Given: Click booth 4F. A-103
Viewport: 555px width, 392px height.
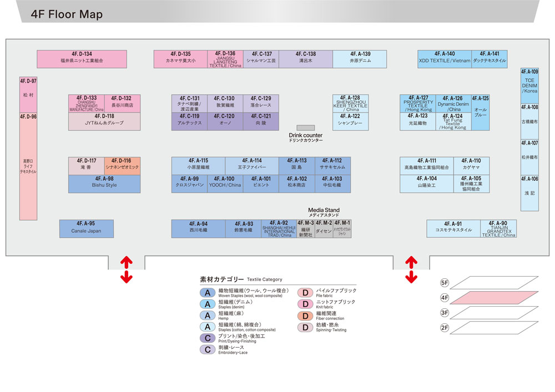Looking at the screenshot, I should coord(332,184).
